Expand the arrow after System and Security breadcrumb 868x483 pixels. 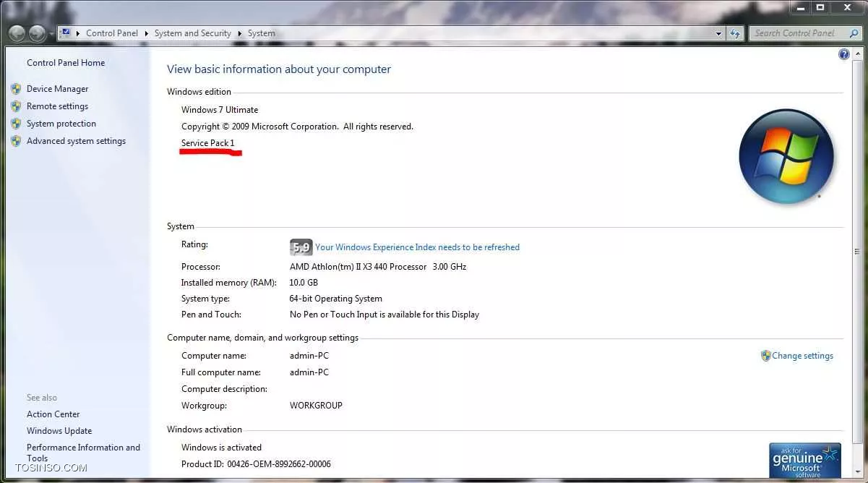(240, 33)
